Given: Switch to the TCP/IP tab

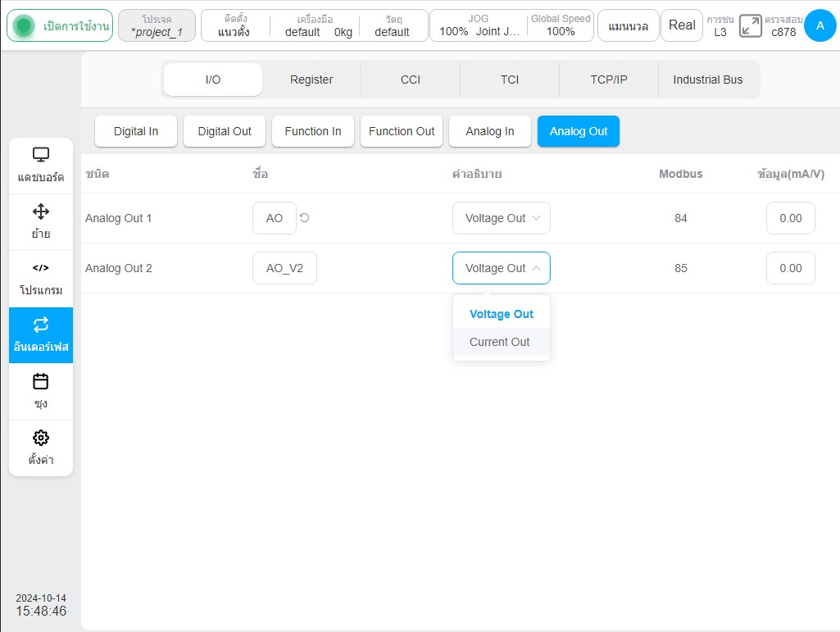Looking at the screenshot, I should point(609,80).
